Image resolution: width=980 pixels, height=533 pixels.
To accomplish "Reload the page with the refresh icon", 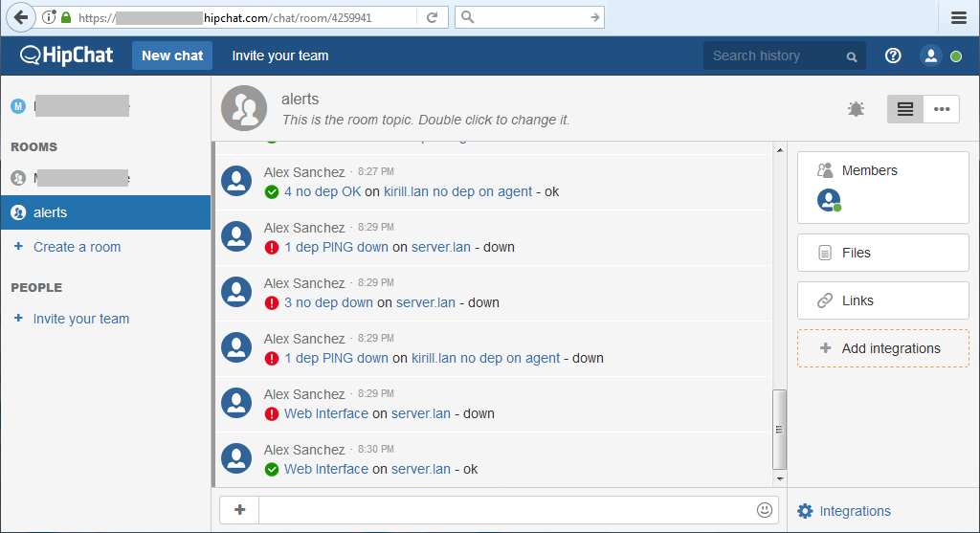I will click(x=432, y=17).
